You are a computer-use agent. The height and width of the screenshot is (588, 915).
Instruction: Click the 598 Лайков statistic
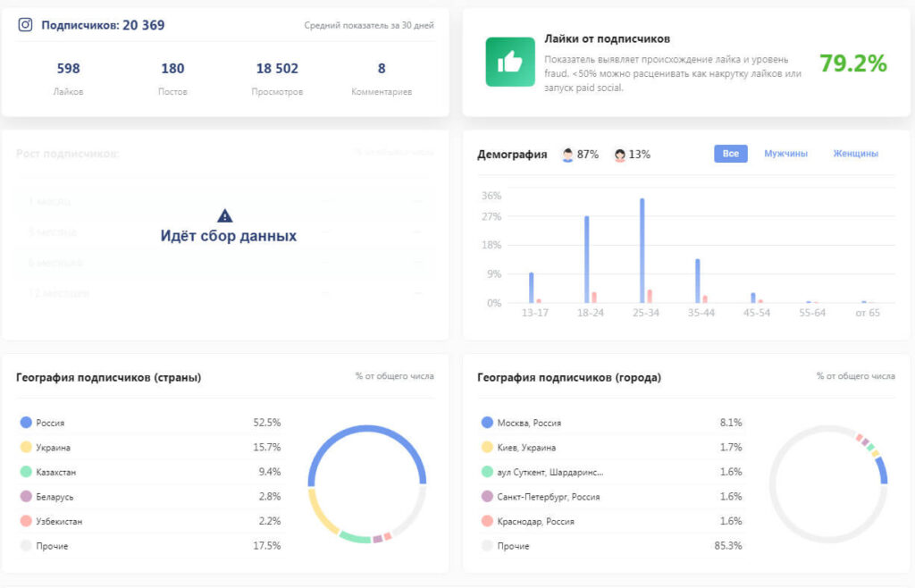point(68,69)
